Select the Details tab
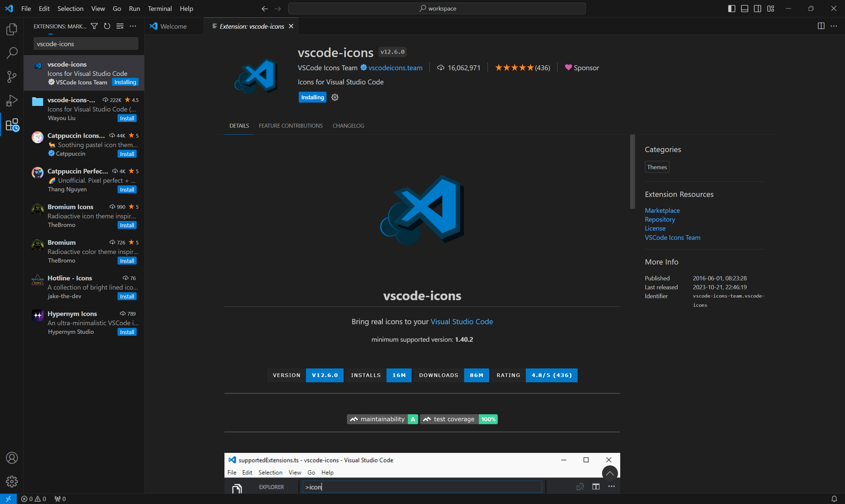845x504 pixels. (x=239, y=126)
